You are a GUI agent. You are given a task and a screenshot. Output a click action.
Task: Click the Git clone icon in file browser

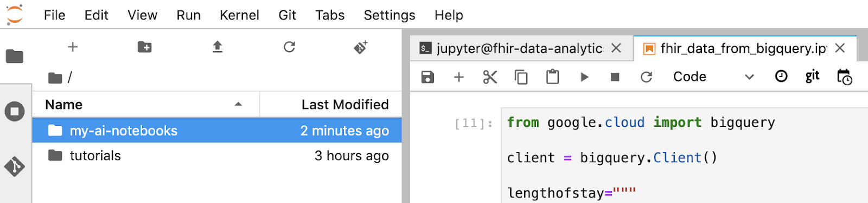click(361, 47)
